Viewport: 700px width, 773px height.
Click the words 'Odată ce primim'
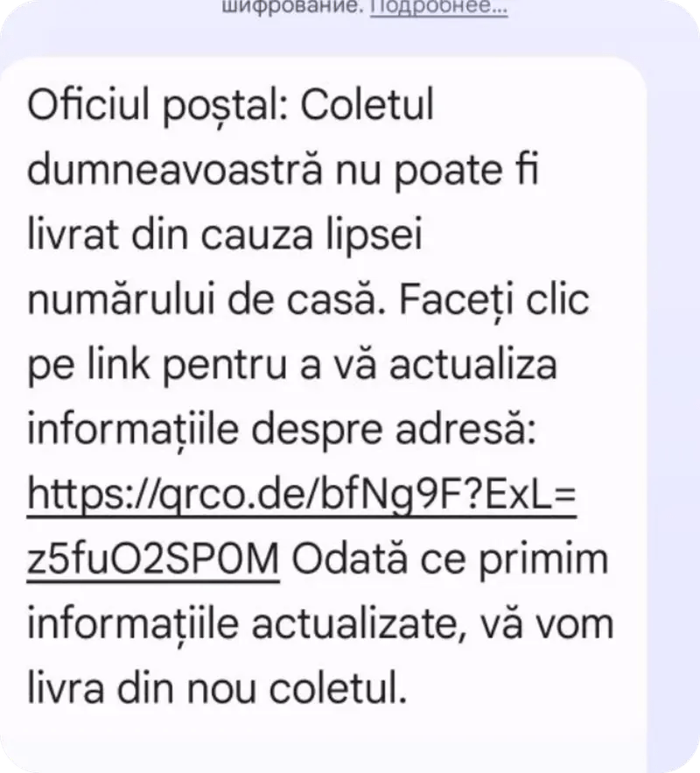pyautogui.click(x=451, y=561)
